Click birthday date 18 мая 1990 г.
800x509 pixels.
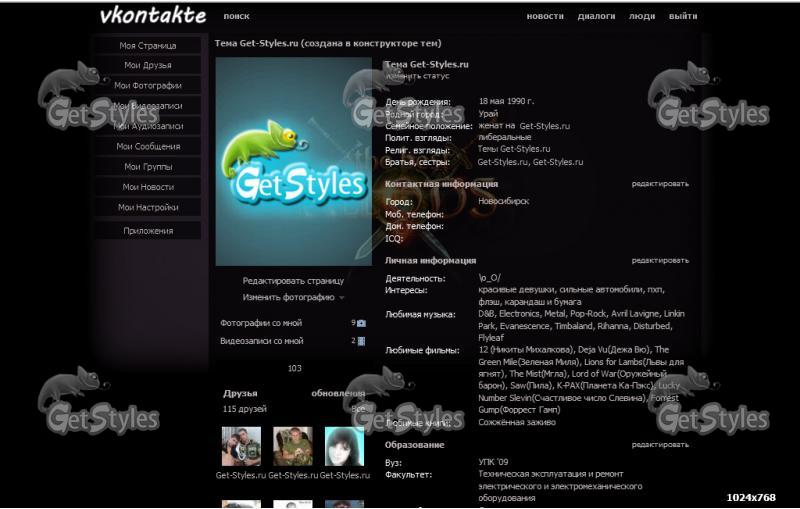pyautogui.click(x=506, y=101)
